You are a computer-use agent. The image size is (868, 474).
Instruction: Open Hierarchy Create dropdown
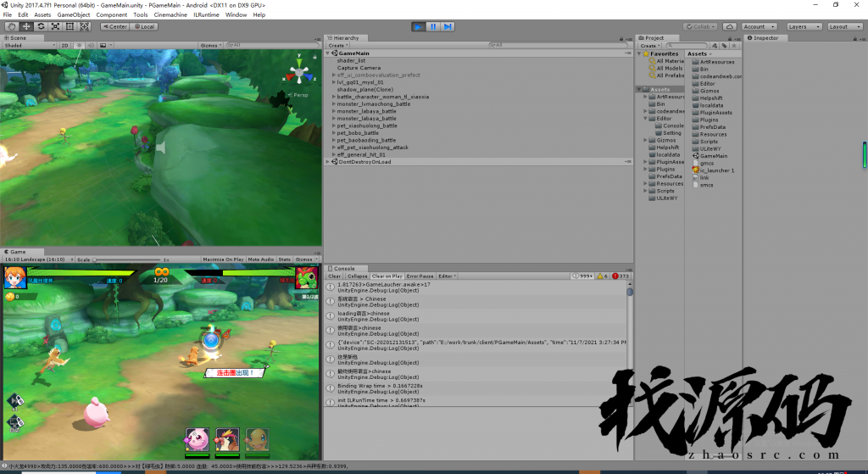tap(337, 46)
